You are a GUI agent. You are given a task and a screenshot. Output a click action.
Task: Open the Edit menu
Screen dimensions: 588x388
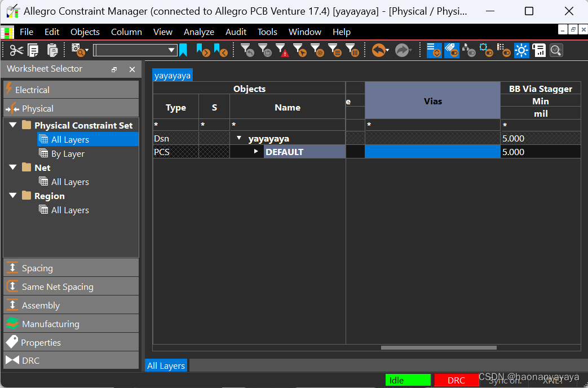click(x=52, y=32)
